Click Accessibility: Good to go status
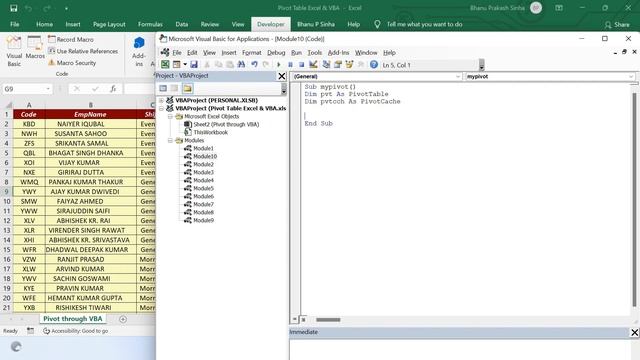640x360 pixels. coord(76,331)
